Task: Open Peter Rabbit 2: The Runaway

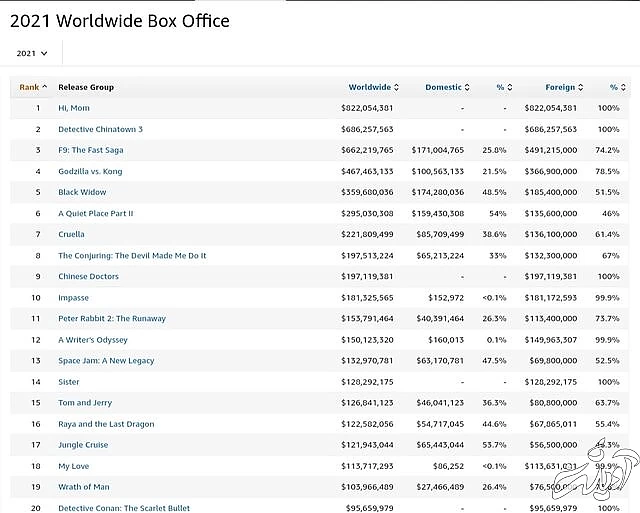Action: (x=112, y=318)
